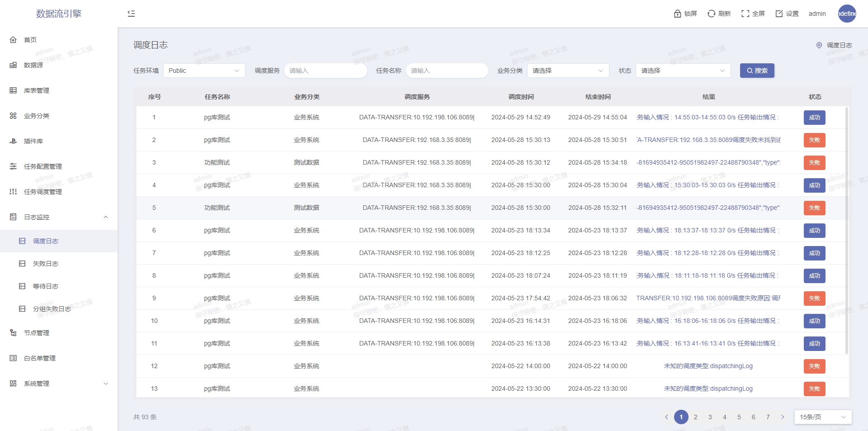Open 等待日志 submenu item
Screen dimensions: 868x431
[59, 286]
